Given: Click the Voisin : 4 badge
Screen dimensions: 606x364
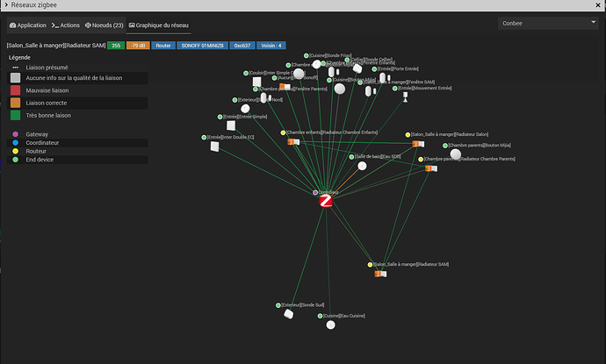Looking at the screenshot, I should [271, 46].
